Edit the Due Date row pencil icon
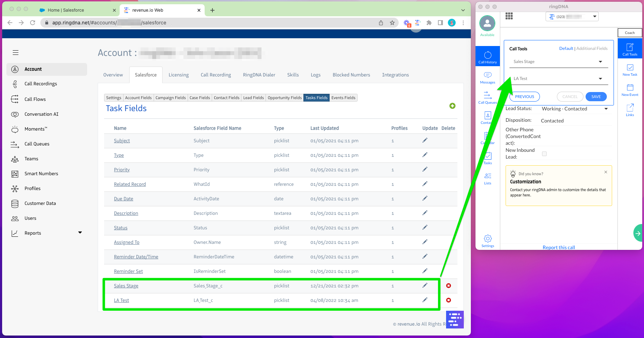Image resolution: width=644 pixels, height=338 pixels. click(425, 199)
